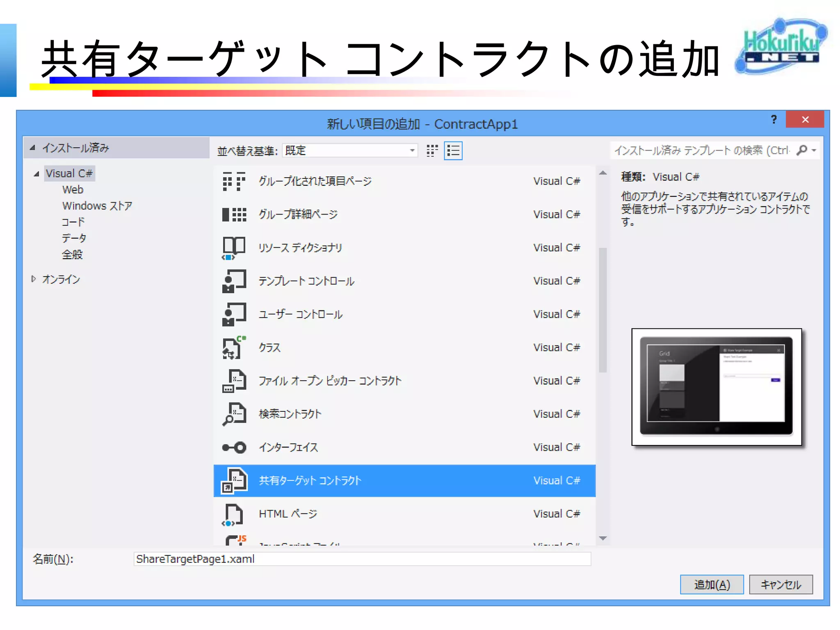Select the Windows ストア category
Image resolution: width=840 pixels, height=630 pixels.
coord(97,205)
